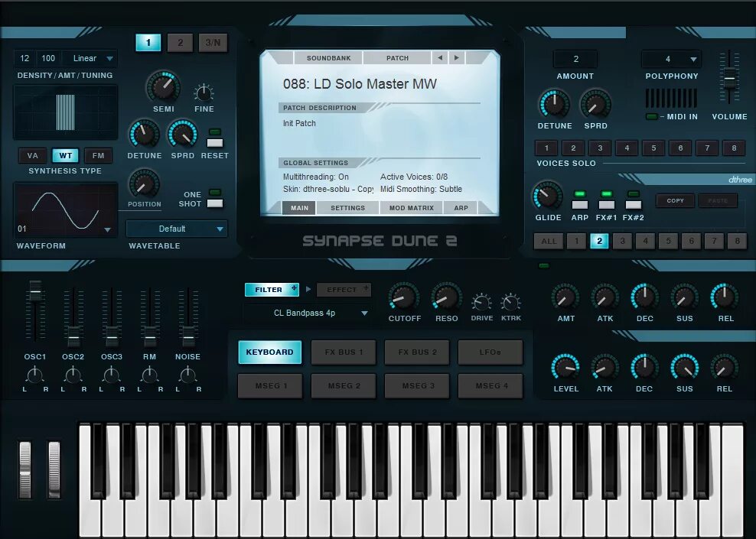Click the filter envelope SUS knob
756x539 pixels.
point(684,297)
